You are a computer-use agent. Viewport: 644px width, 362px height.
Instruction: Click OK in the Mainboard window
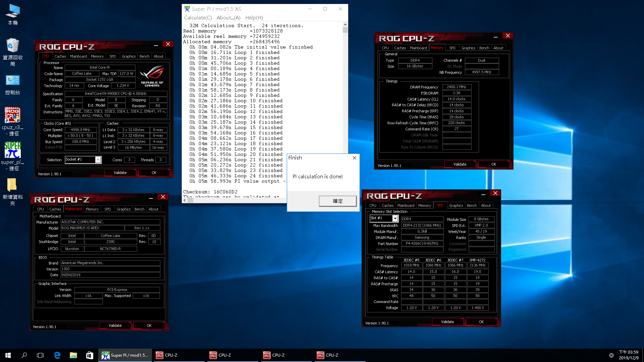click(149, 325)
